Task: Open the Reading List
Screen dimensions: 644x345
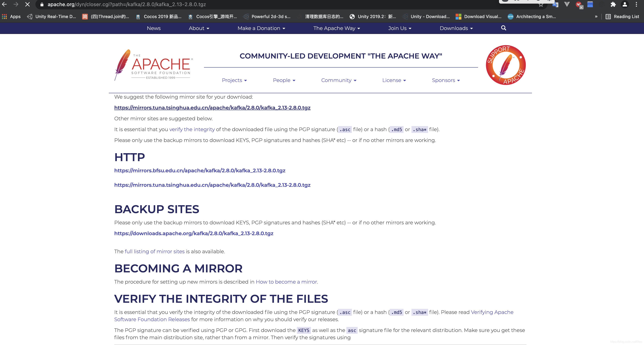Action: click(622, 16)
